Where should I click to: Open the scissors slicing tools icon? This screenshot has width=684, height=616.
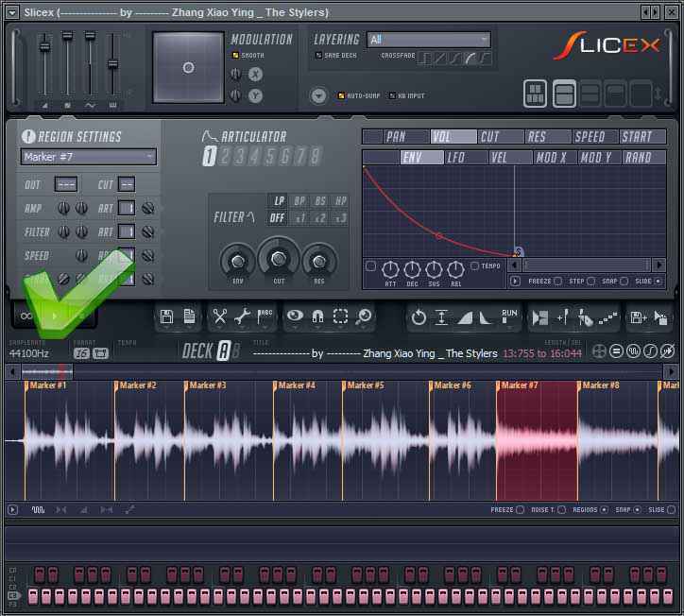(220, 317)
